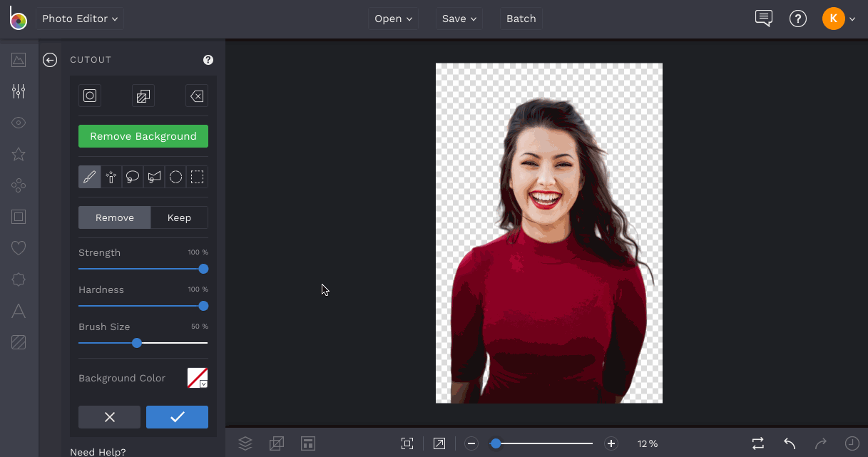Screen dimensions: 868x457
Task: Switch brush mode to Keep
Action: pos(179,218)
